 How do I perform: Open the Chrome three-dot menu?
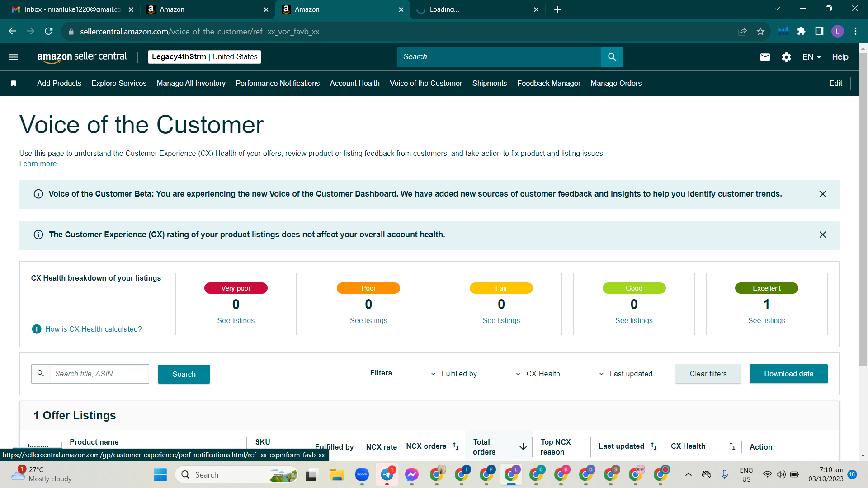(856, 31)
